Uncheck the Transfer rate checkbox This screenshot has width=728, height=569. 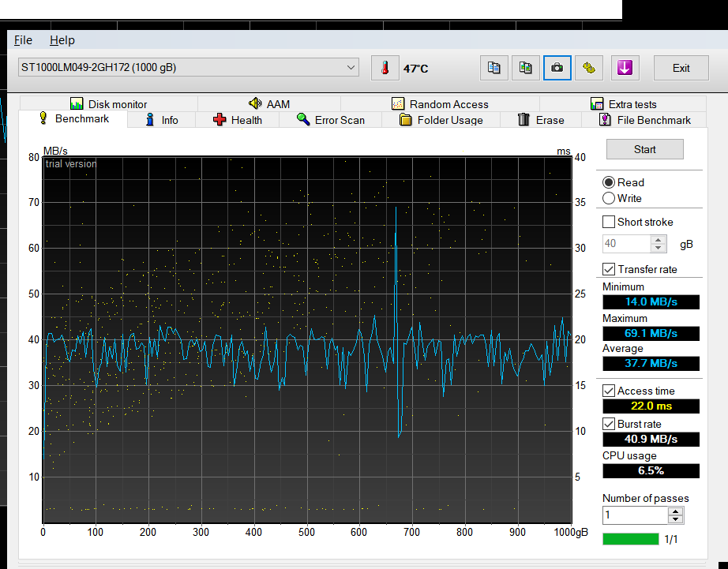pos(609,270)
